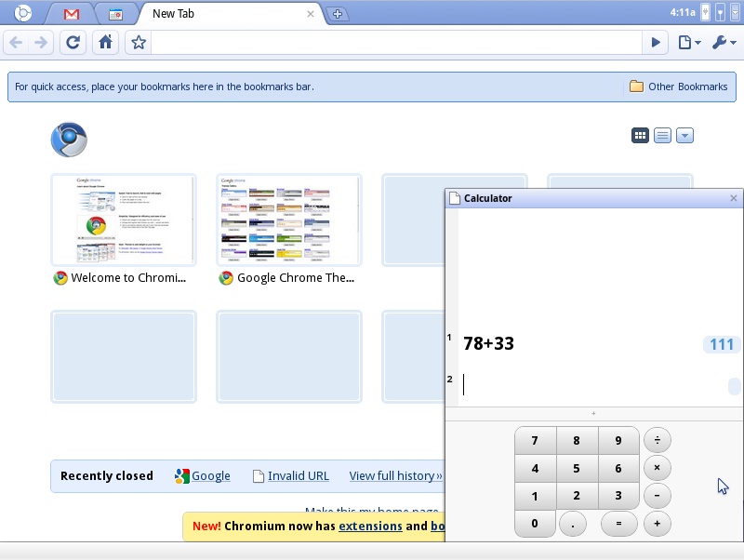Switch to the Calendar tab
Viewport: 744px width, 560px height.
(x=115, y=15)
